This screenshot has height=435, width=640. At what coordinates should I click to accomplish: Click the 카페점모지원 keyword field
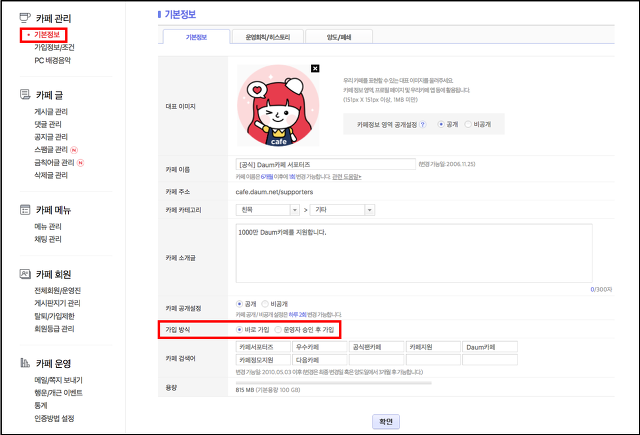pyautogui.click(x=263, y=360)
